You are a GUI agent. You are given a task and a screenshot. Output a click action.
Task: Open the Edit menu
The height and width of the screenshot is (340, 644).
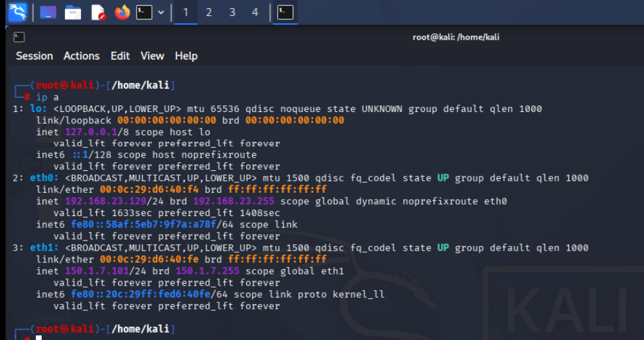pos(120,56)
